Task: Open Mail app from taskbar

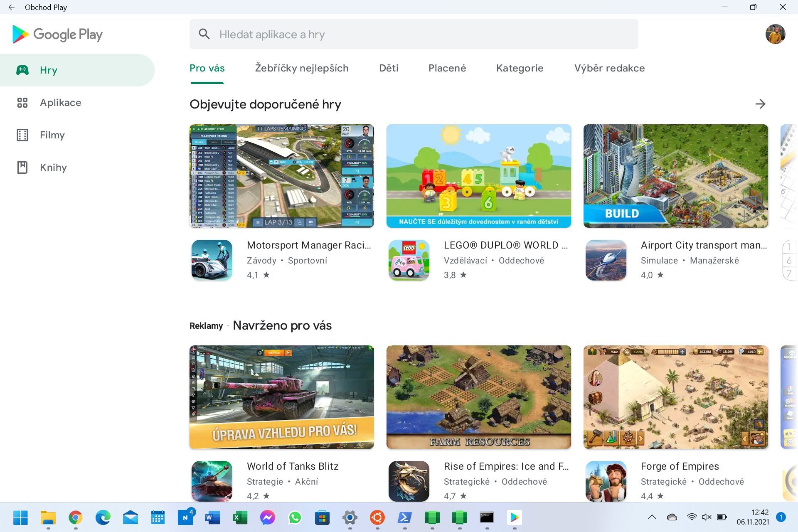Action: tap(131, 517)
